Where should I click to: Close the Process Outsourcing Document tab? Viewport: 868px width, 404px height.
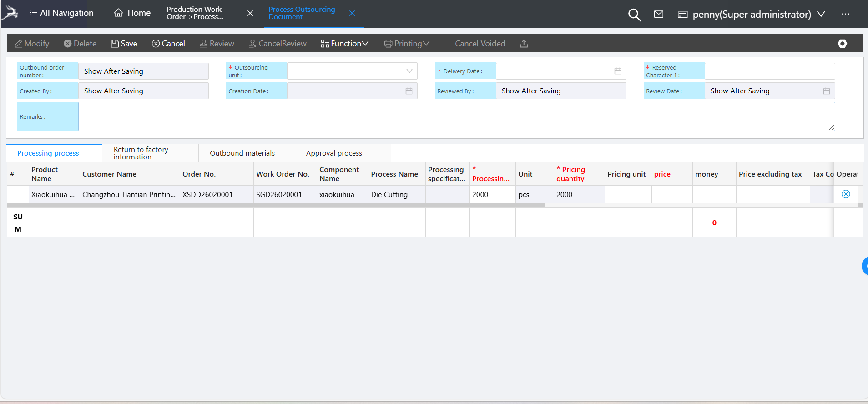tap(352, 14)
